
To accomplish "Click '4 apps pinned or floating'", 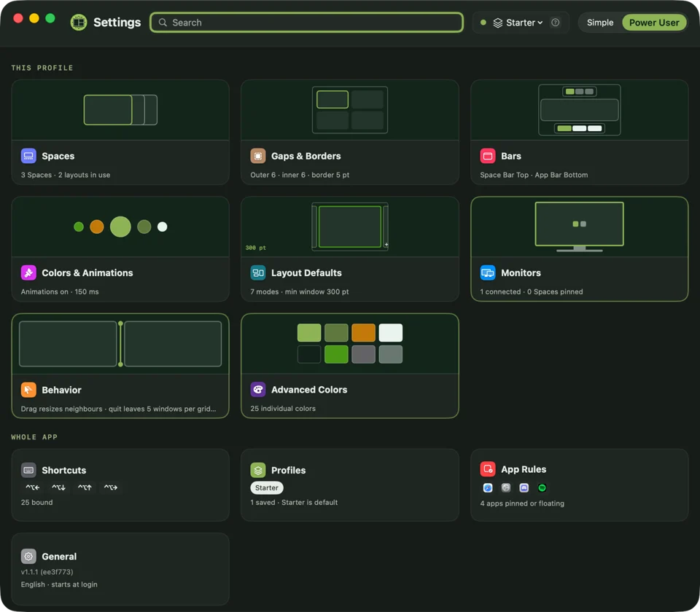I will click(x=522, y=503).
